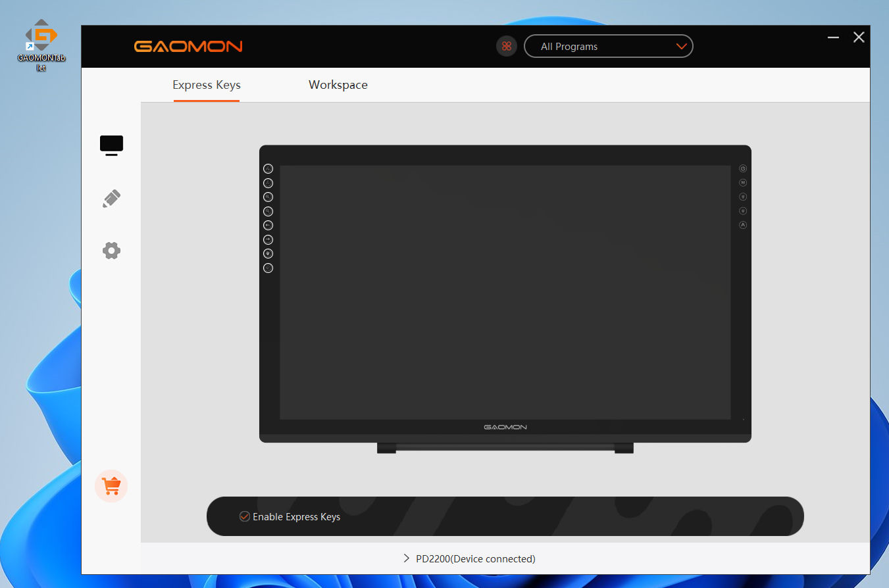Image resolution: width=889 pixels, height=588 pixels.
Task: Click the second express key with brush-minus icon
Action: (268, 183)
